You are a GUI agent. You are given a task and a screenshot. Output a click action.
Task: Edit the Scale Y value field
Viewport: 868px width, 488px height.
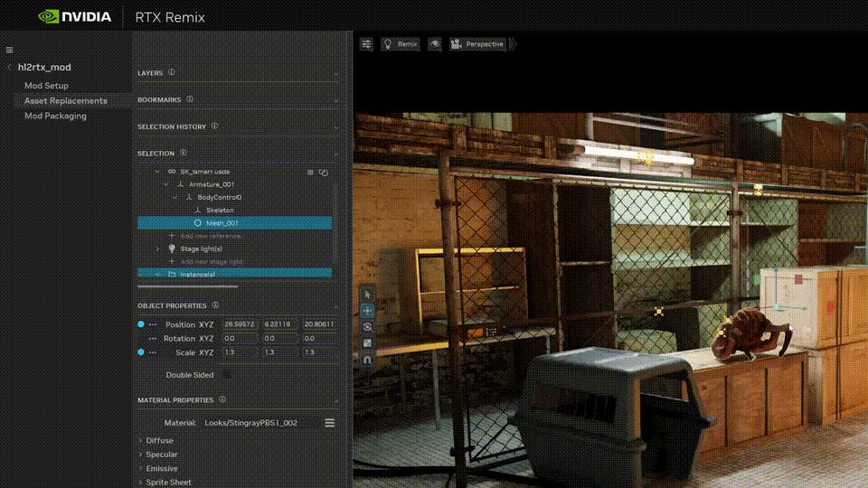(x=279, y=352)
